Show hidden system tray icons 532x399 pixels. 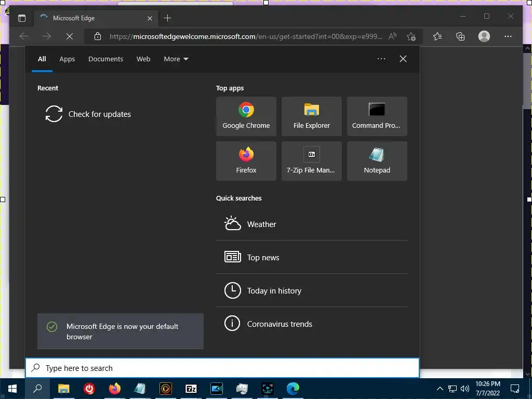[440, 389]
